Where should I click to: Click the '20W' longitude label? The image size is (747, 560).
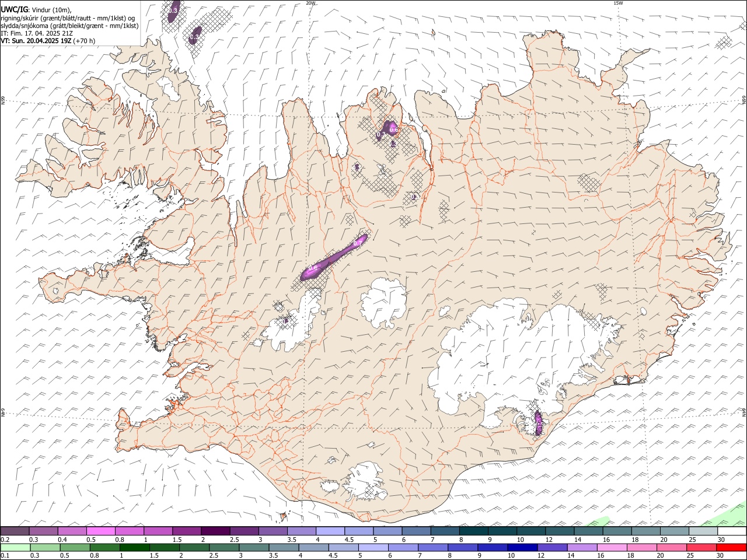[x=310, y=3]
